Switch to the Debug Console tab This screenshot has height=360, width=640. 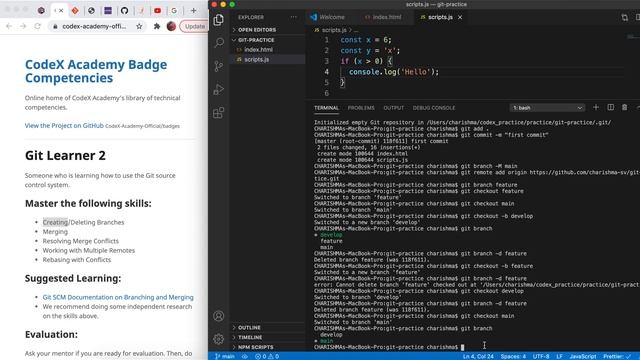[433, 108]
